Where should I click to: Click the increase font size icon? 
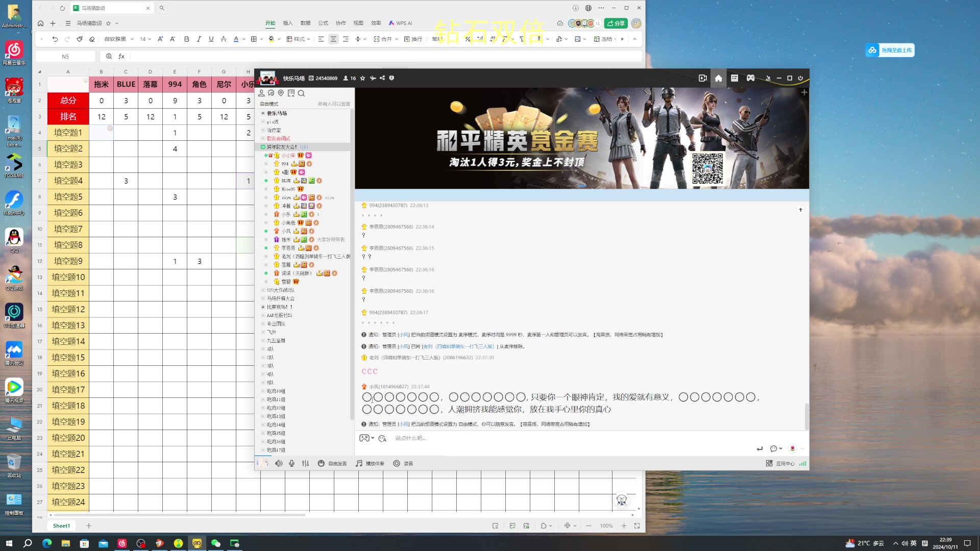pyautogui.click(x=160, y=39)
